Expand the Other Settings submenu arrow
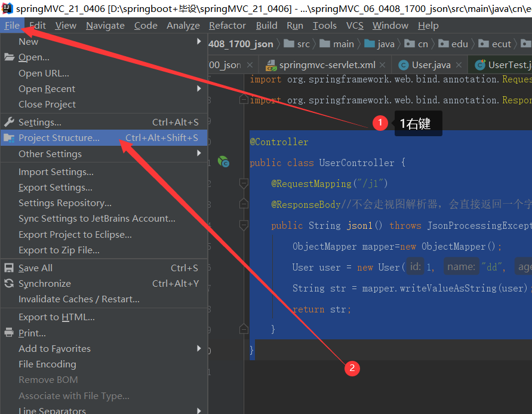Screen dimensions: 532x414 [x=199, y=153]
